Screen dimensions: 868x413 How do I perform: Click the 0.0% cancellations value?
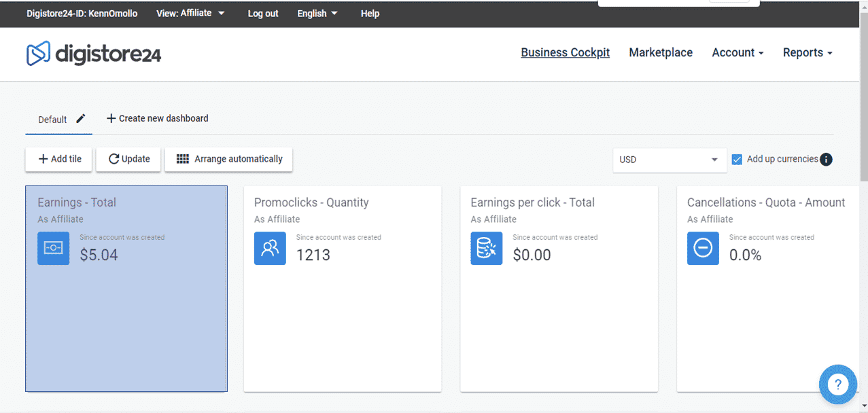tap(746, 255)
